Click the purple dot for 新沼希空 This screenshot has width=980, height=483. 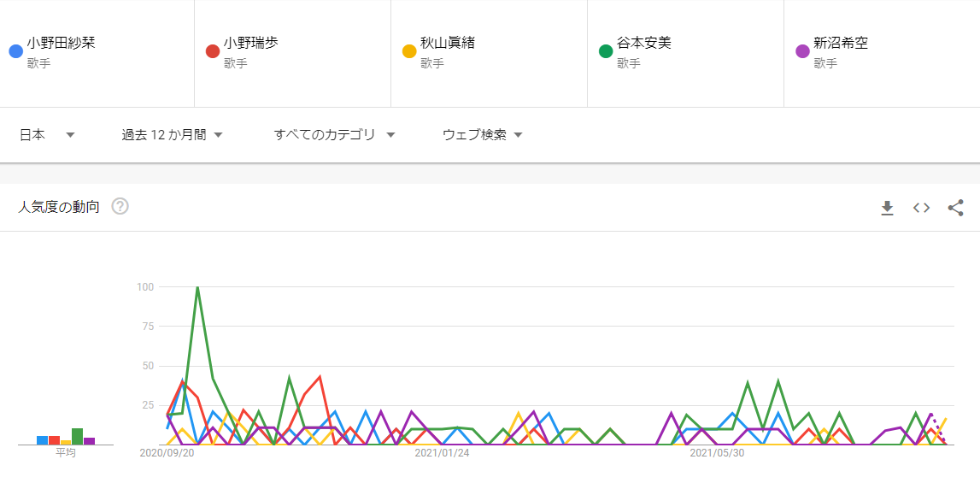pos(802,51)
